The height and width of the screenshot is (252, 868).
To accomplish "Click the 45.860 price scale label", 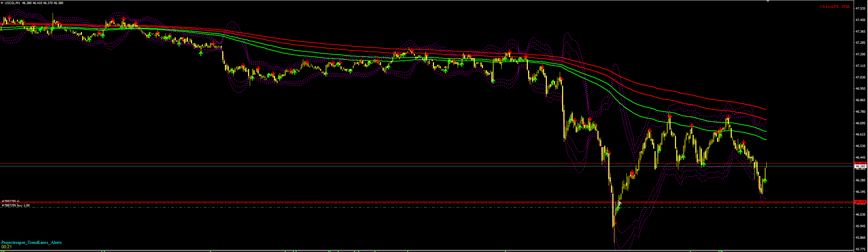I will click(861, 238).
